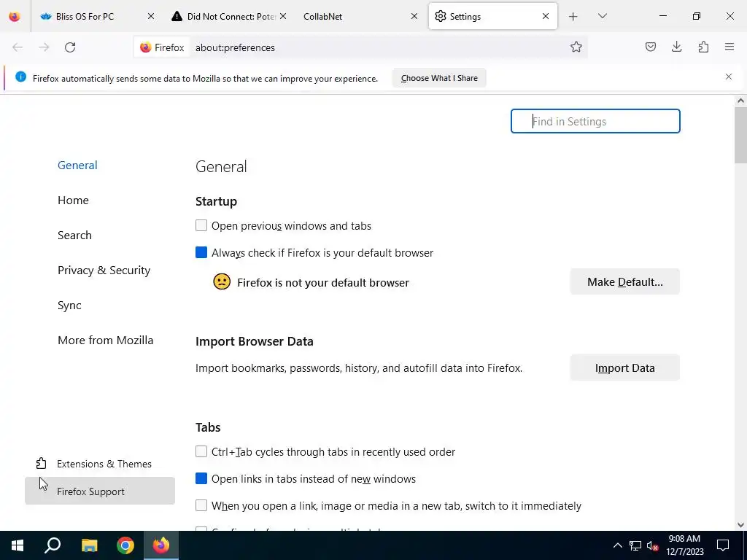This screenshot has height=560, width=747.
Task: Go forward one page
Action: [44, 47]
